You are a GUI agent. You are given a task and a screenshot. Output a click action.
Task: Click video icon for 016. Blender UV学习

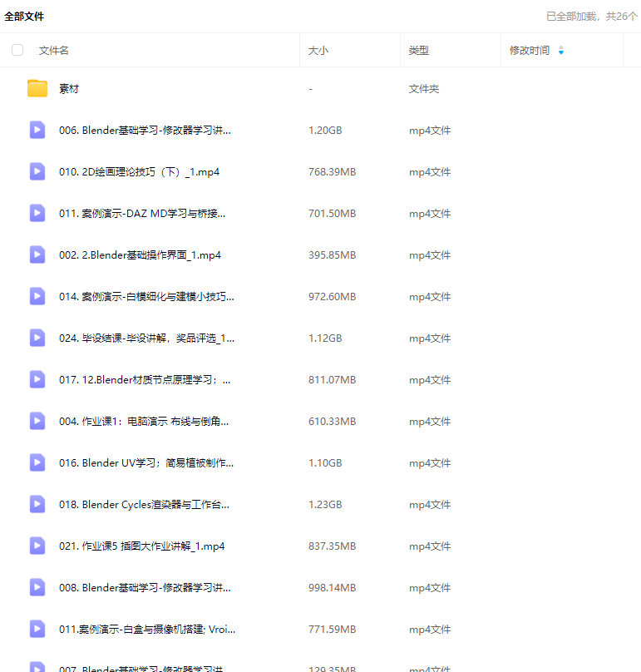[37, 462]
